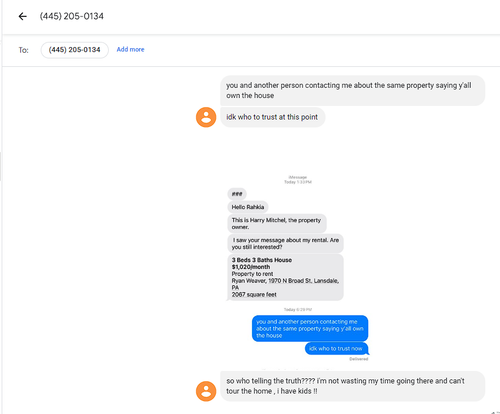The width and height of the screenshot is (500, 414).
Task: Click the '###' bubble in the attached screenshot
Action: point(237,194)
